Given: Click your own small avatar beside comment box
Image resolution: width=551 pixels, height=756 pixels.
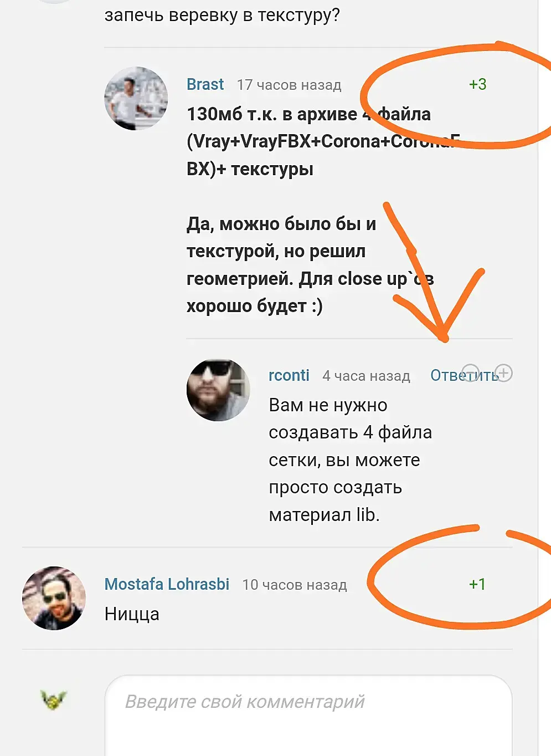Looking at the screenshot, I should [54, 699].
